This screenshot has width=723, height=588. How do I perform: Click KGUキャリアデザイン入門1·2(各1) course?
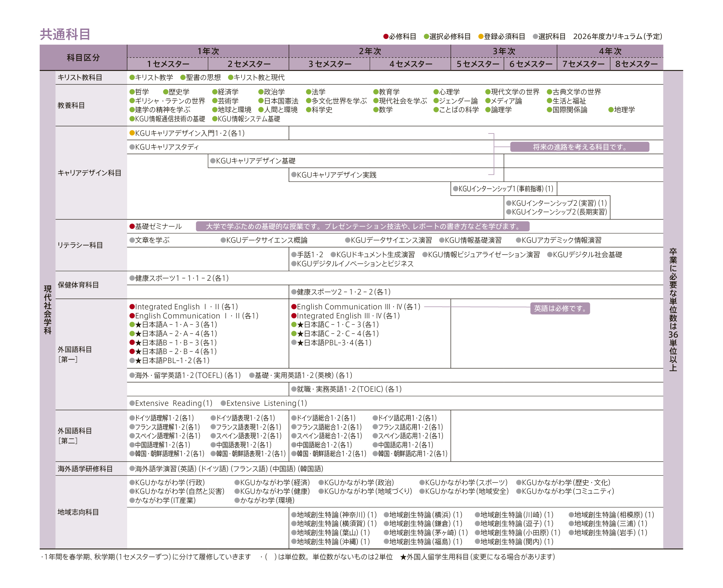pos(187,133)
